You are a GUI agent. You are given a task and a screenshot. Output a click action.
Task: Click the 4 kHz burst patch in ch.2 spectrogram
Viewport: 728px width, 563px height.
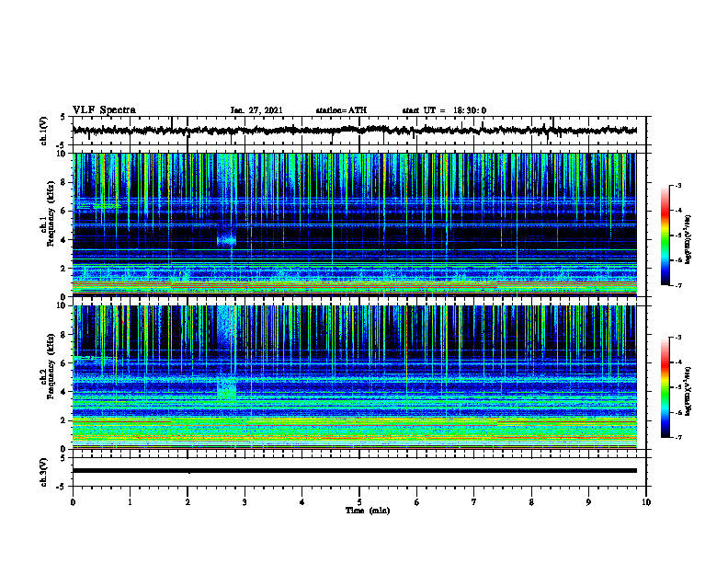(226, 389)
